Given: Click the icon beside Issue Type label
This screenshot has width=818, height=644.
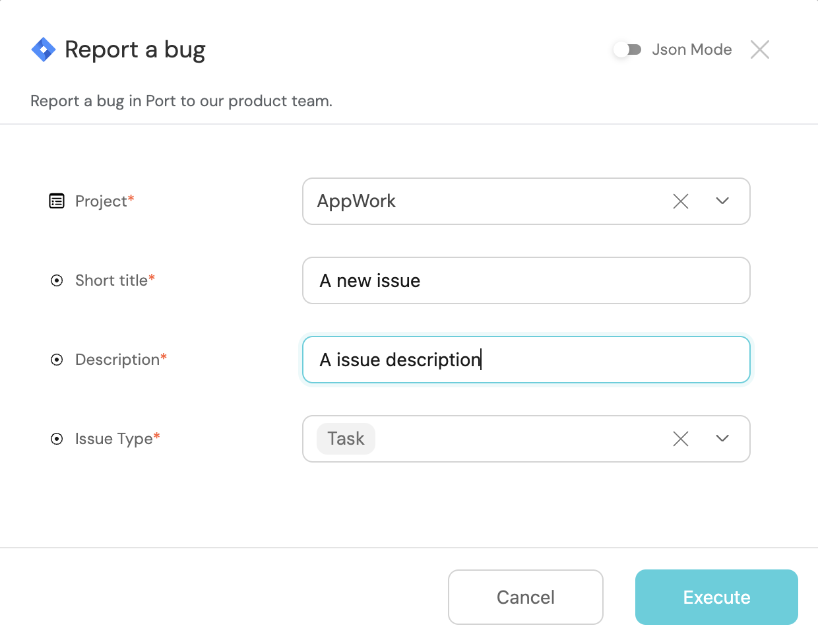Looking at the screenshot, I should [x=57, y=439].
